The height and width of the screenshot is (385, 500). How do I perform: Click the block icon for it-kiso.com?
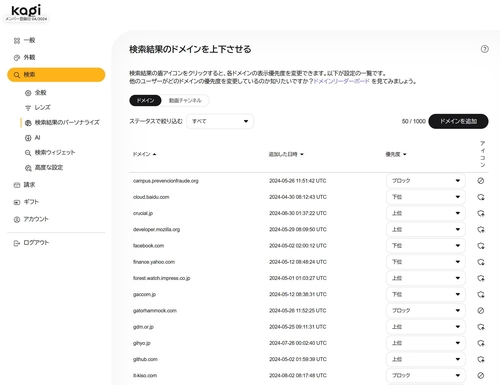click(x=480, y=376)
